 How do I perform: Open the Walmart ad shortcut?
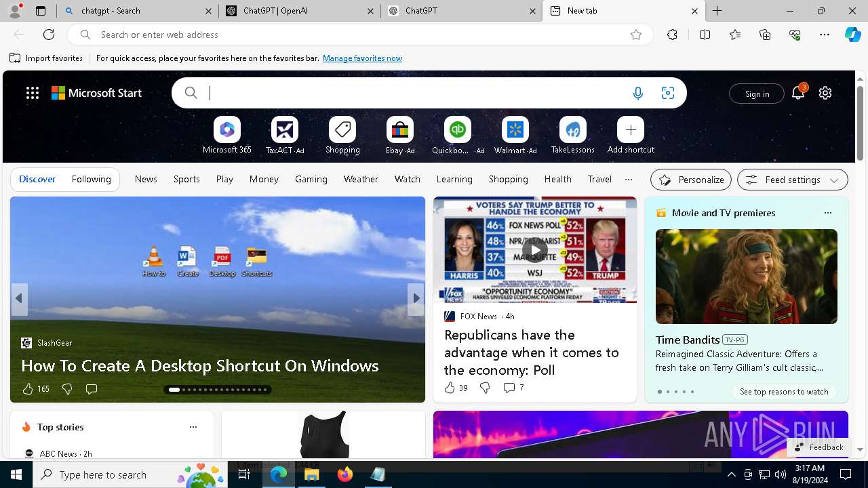(515, 129)
